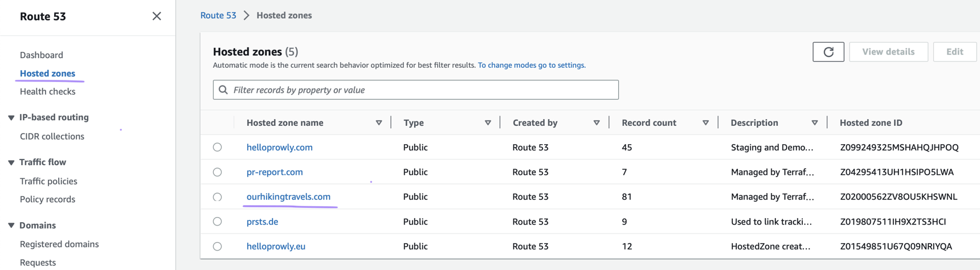
Task: Select the prsts.de radio button
Action: (217, 222)
